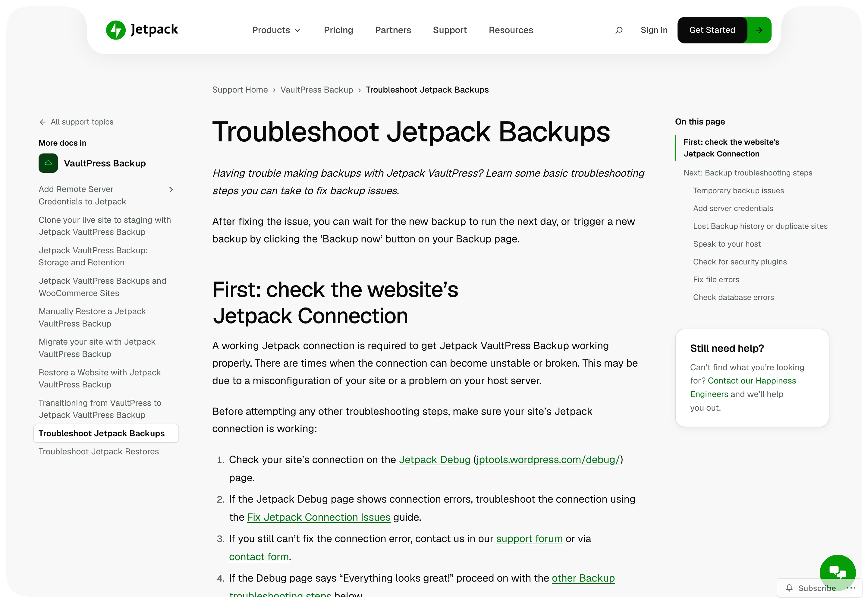The image size is (868, 603).
Task: Open Manually Restore a Jetpack VaultPress Backup
Action: (92, 317)
